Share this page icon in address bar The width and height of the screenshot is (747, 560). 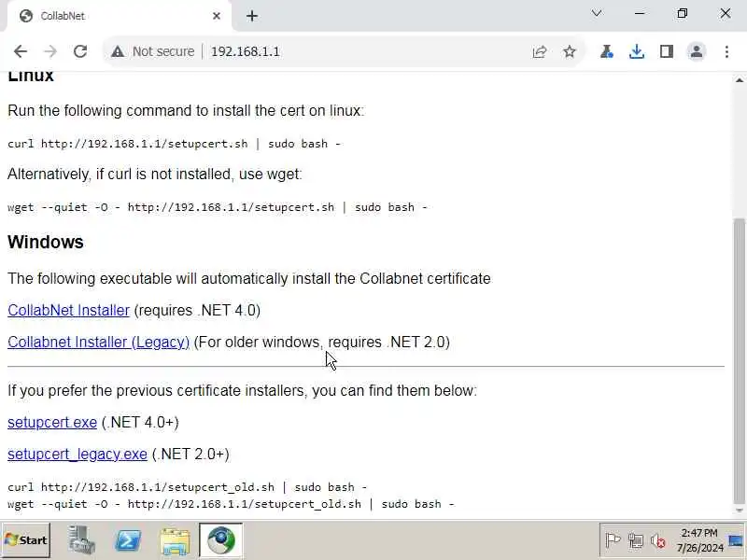coord(540,51)
